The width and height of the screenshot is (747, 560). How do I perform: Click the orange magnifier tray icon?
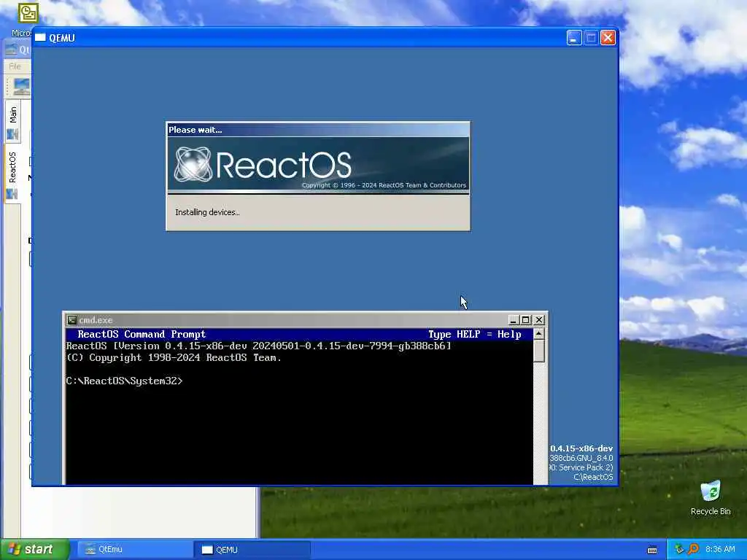tap(693, 550)
